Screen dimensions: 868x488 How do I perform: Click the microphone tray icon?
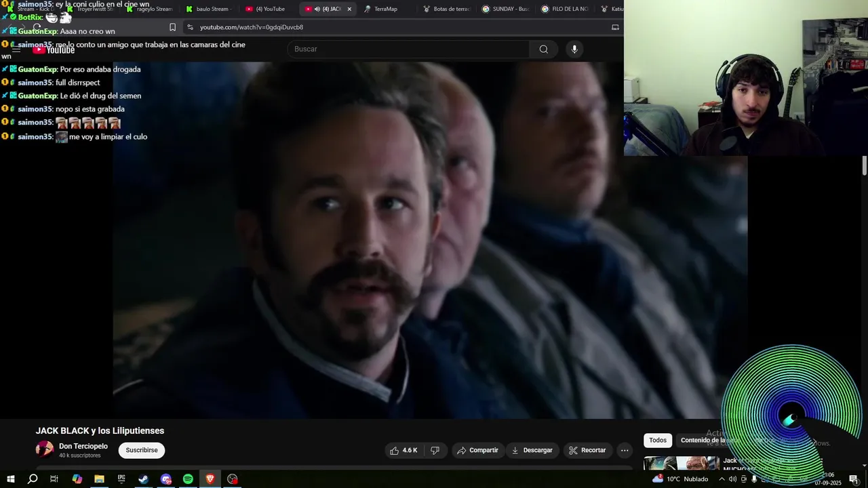(x=754, y=479)
